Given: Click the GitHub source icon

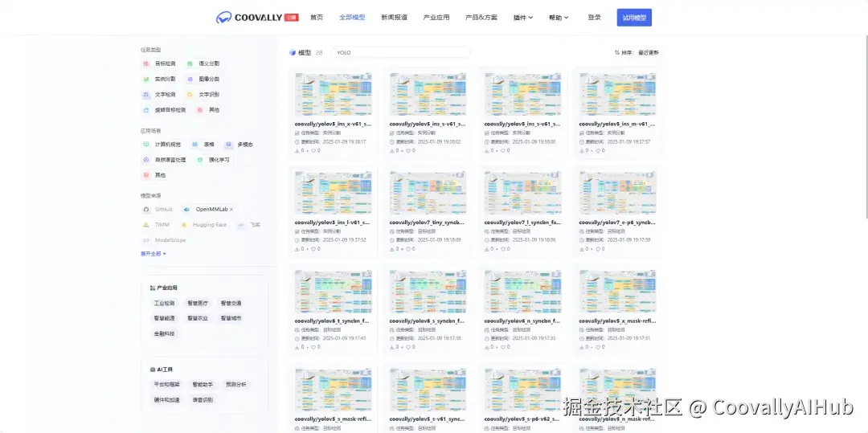Looking at the screenshot, I should pyautogui.click(x=146, y=210).
